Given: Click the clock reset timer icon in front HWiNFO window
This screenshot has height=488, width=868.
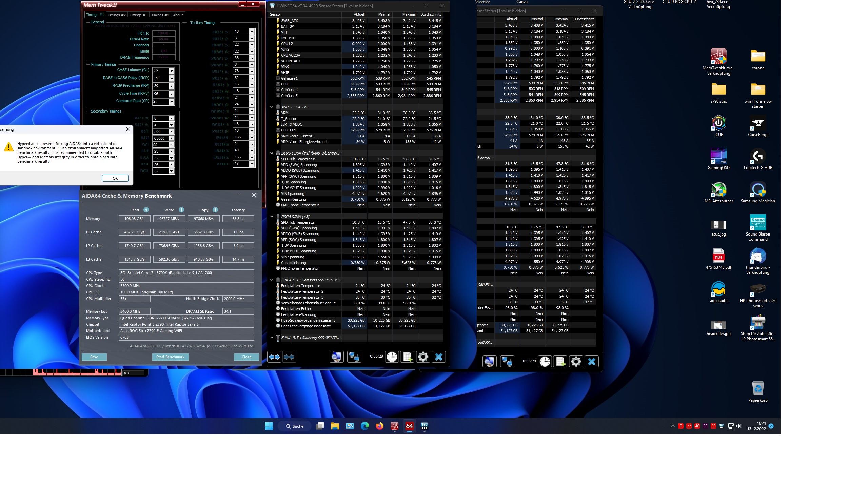Looking at the screenshot, I should click(x=392, y=357).
